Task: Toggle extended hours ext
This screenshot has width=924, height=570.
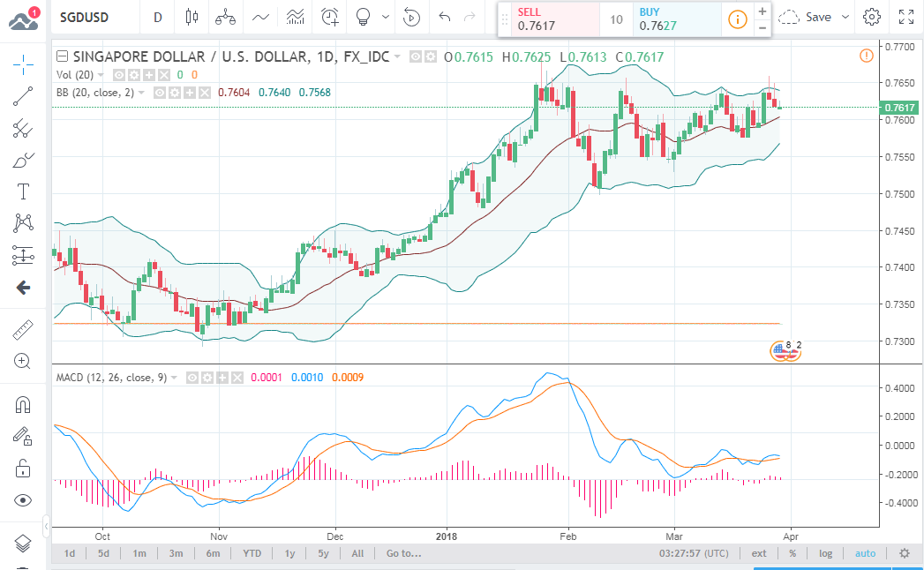Action: tap(759, 553)
